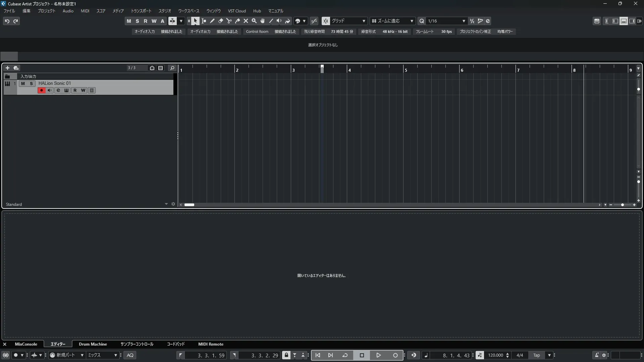Viewport: 644px width, 362px height.
Task: Open the グリッド snap type dropdown
Action: point(349,21)
